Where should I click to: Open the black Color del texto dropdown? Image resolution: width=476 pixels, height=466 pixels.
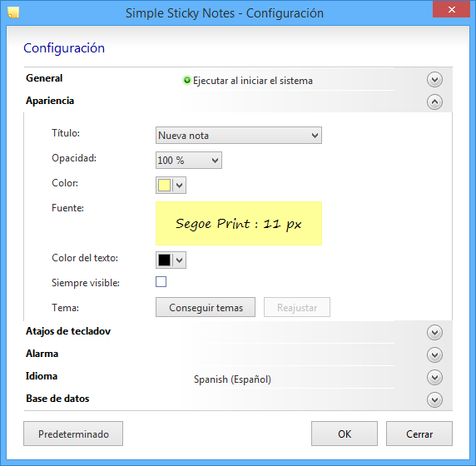(x=171, y=260)
